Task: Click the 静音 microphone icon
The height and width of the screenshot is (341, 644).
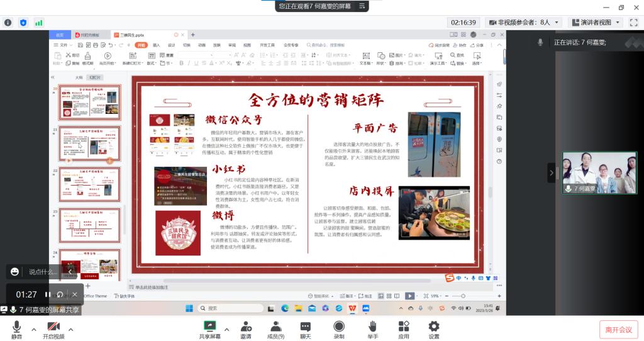Action: pyautogui.click(x=16, y=327)
